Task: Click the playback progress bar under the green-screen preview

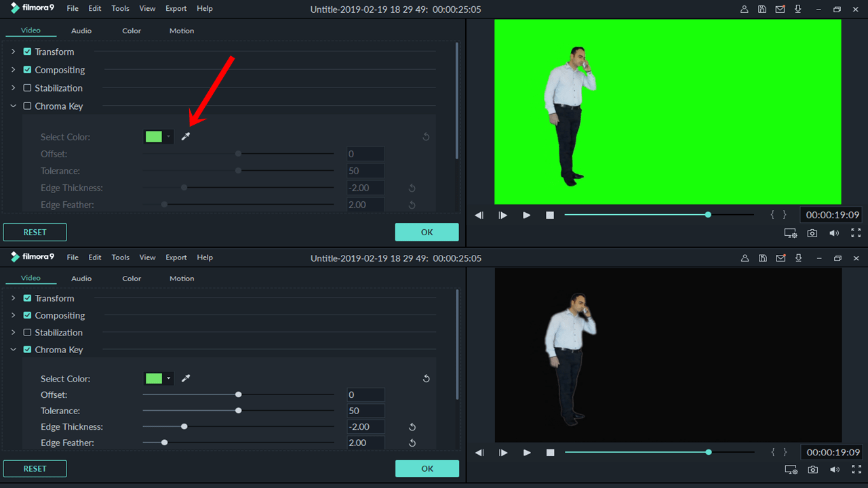Action: click(659, 215)
